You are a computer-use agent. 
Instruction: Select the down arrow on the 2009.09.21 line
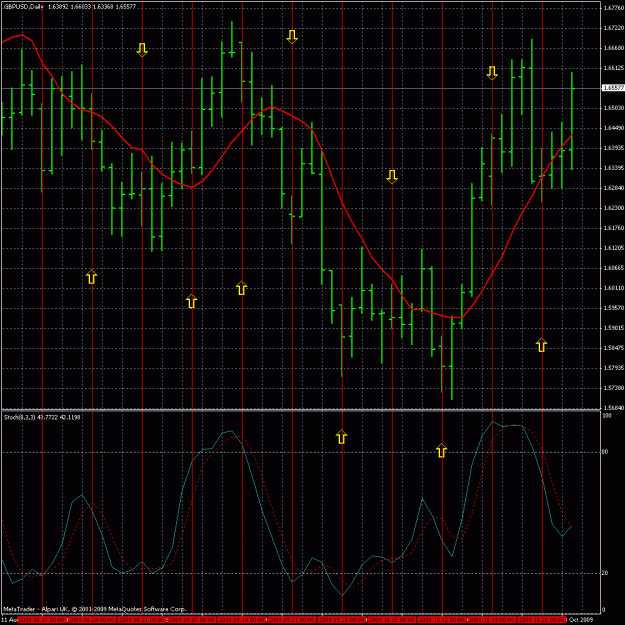pos(292,37)
